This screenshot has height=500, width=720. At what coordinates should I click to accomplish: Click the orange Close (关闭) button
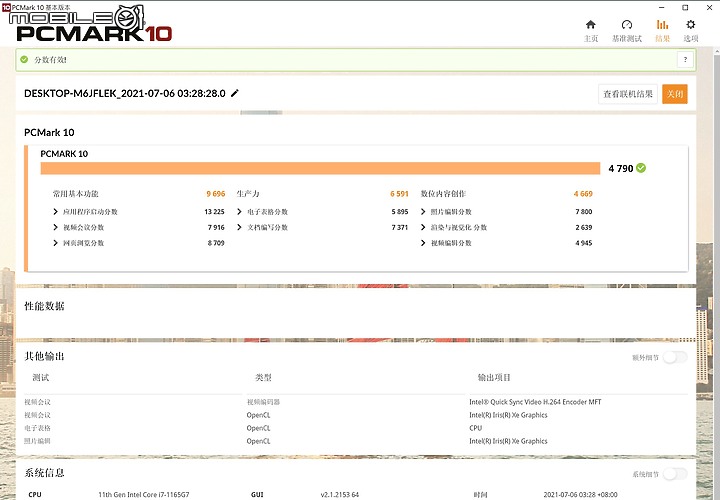point(675,94)
